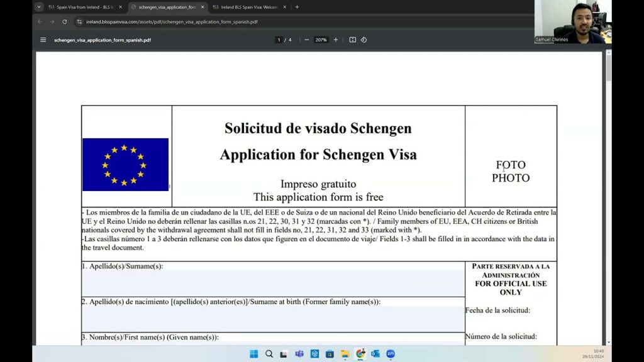This screenshot has width=644, height=362.
Task: Click the Surname at birth form field
Action: pos(273,319)
